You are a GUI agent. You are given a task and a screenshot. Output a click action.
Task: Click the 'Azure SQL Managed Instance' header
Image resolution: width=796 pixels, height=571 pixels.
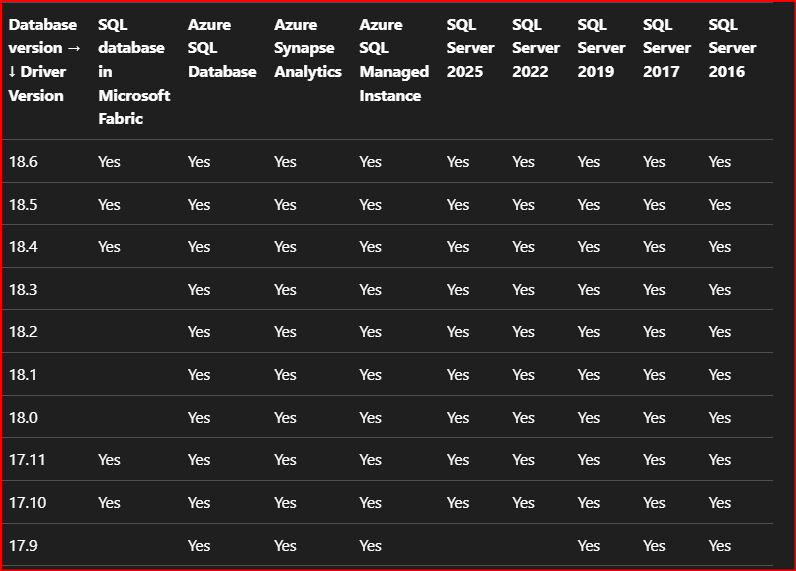pyautogui.click(x=394, y=60)
